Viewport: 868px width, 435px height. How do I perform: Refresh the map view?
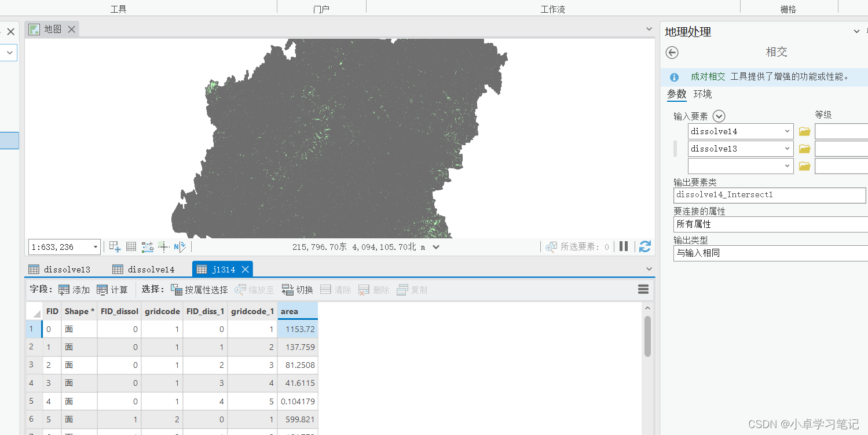[x=644, y=246]
